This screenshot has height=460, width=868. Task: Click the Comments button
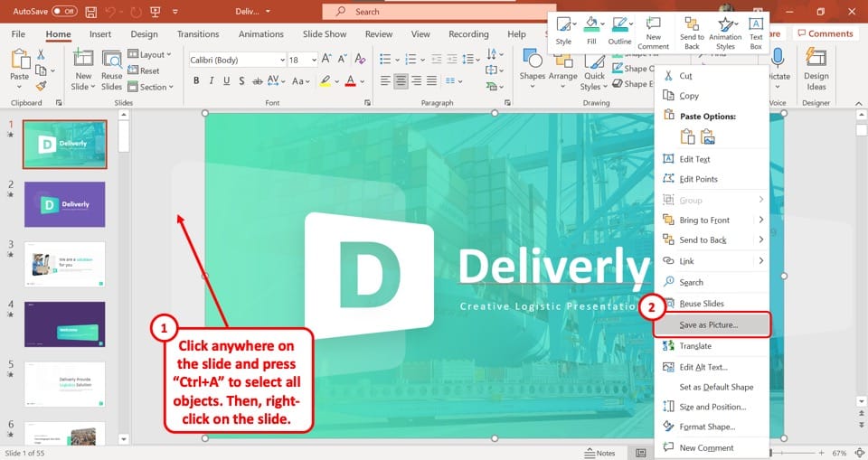pyautogui.click(x=826, y=33)
